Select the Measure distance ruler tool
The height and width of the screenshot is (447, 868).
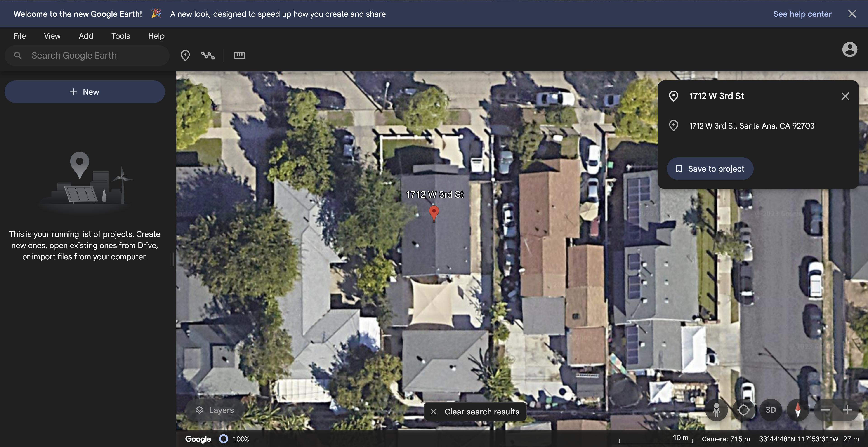click(240, 55)
